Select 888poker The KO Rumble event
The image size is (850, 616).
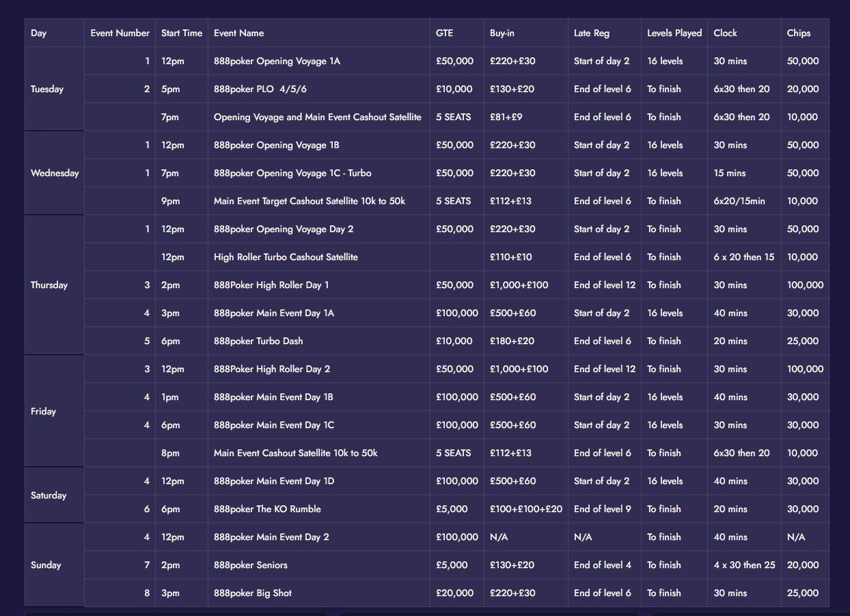[267, 509]
